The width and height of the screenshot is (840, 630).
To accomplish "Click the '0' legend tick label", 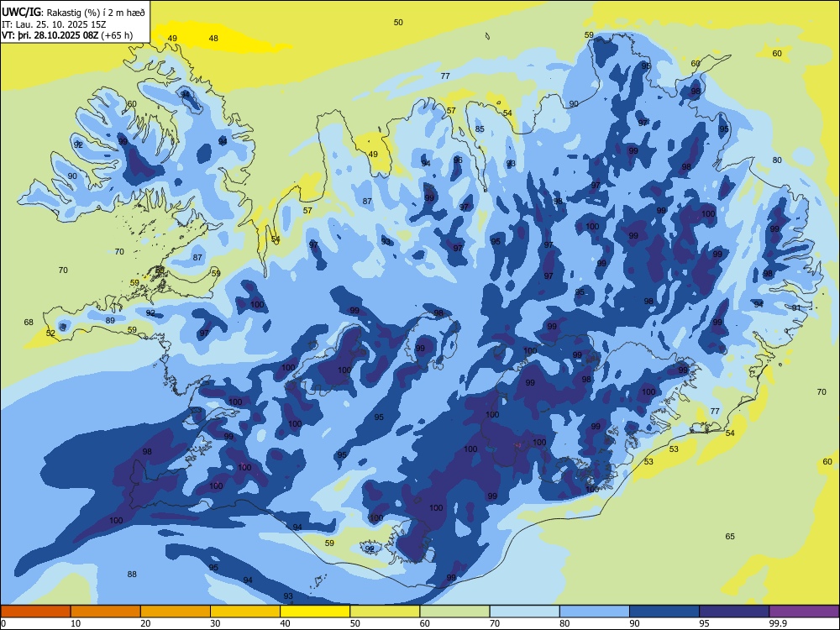I will click(x=3, y=623).
